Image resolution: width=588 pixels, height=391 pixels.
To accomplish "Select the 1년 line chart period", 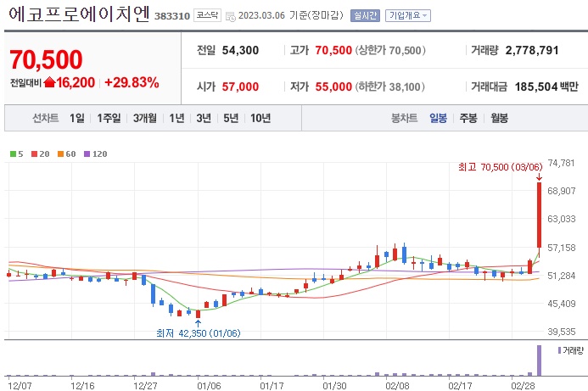I will coord(176,118).
